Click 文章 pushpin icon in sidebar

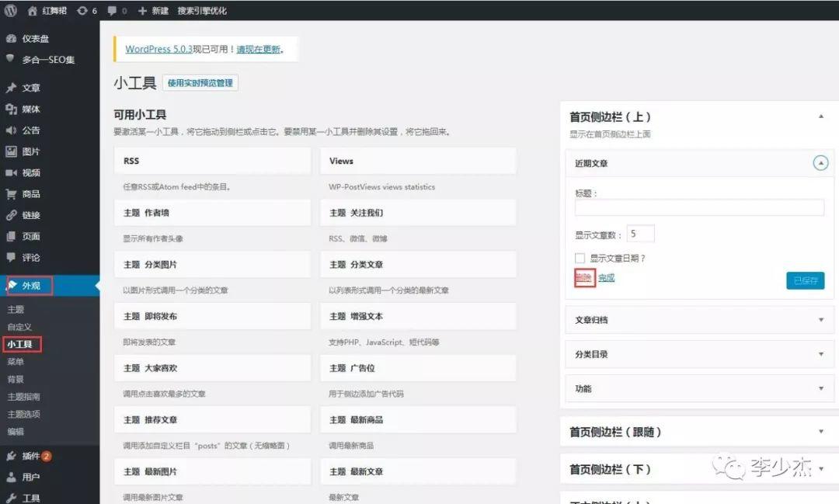(x=11, y=88)
